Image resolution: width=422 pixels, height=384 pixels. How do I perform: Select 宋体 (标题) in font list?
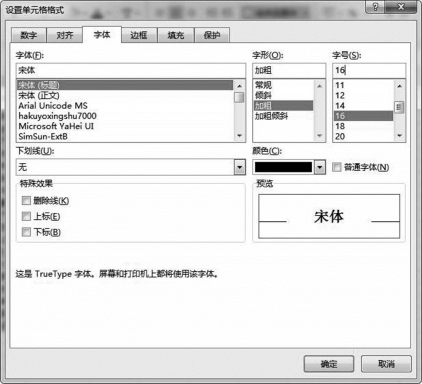[125, 85]
